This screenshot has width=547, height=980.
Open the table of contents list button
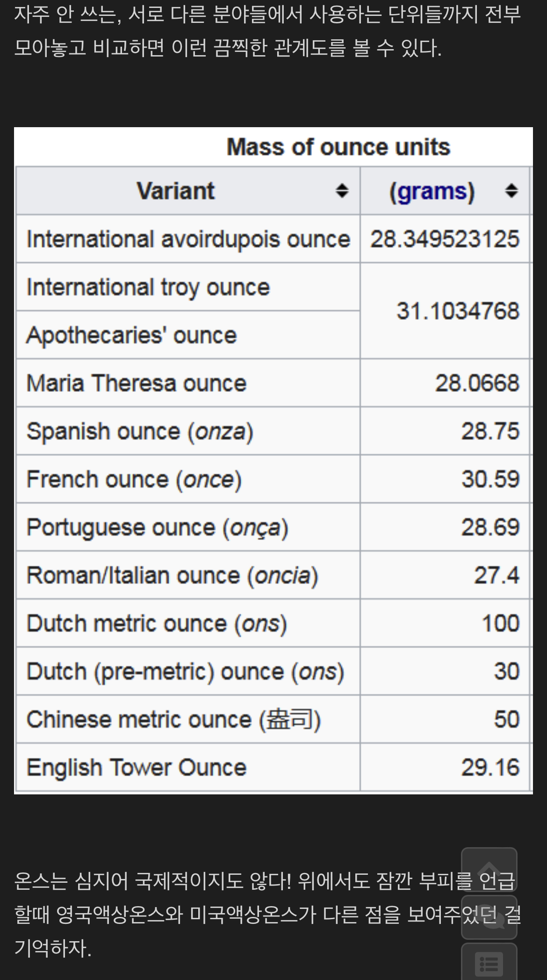489,962
